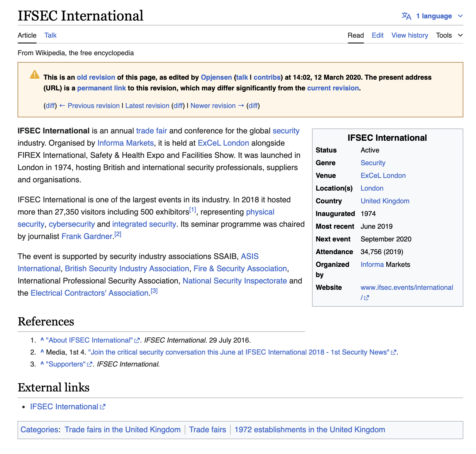
Task: Open the View history tab
Action: point(410,35)
